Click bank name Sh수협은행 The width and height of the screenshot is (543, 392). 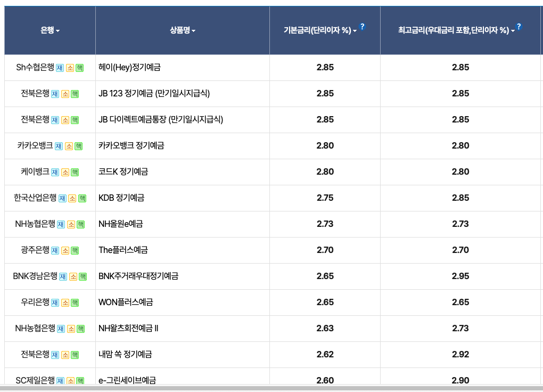35,67
